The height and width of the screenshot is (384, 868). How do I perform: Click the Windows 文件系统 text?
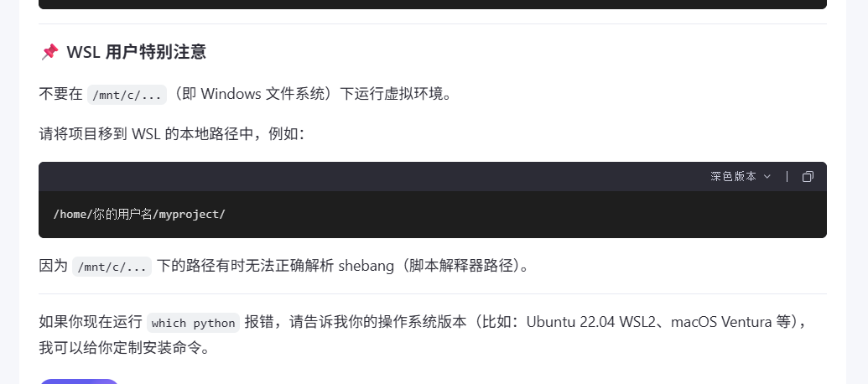[263, 94]
